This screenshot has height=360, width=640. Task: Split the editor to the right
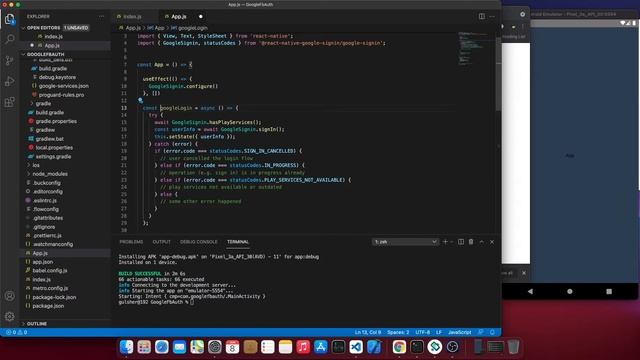tap(482, 16)
